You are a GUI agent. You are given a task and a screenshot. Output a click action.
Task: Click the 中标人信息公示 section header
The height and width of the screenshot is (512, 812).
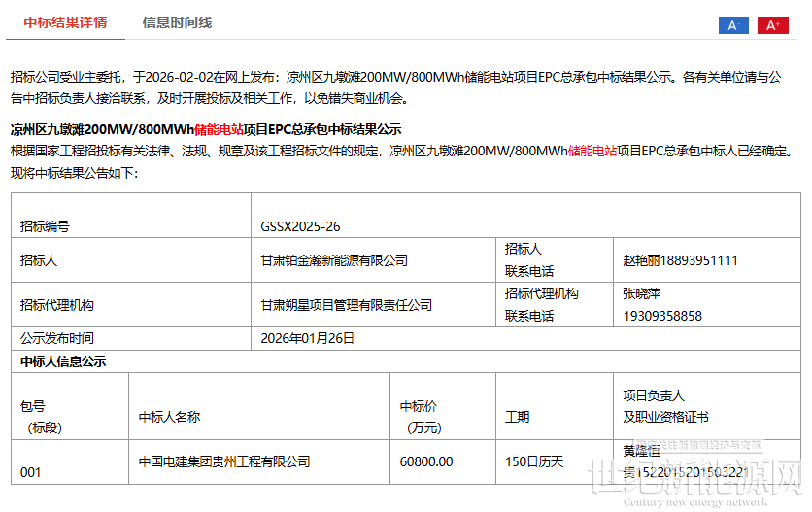pyautogui.click(x=63, y=361)
